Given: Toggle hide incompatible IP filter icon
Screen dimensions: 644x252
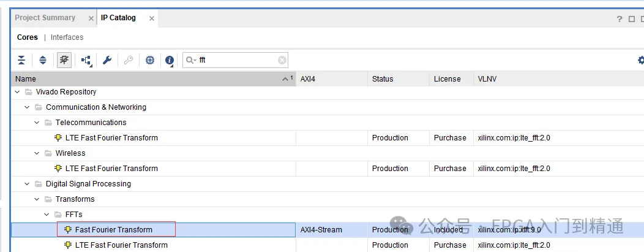Looking at the screenshot, I should coord(64,61).
